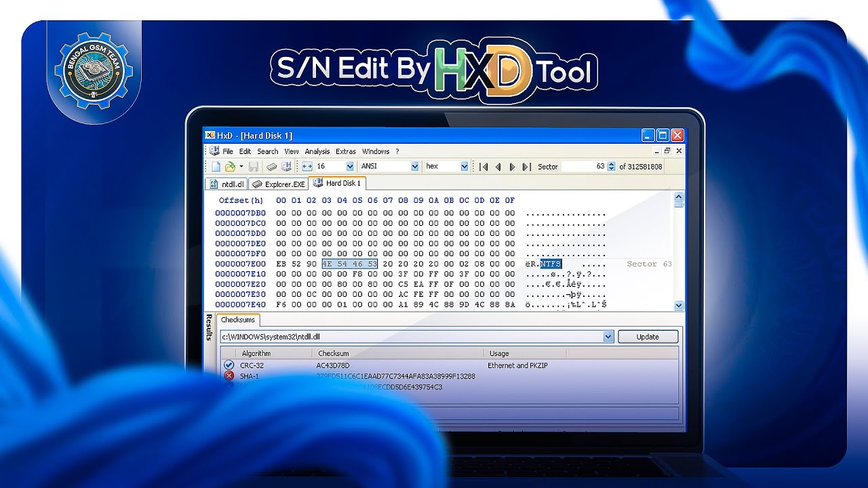Switch to the ntdll.dll tab
Viewport: 868px width, 488px height.
coord(226,184)
